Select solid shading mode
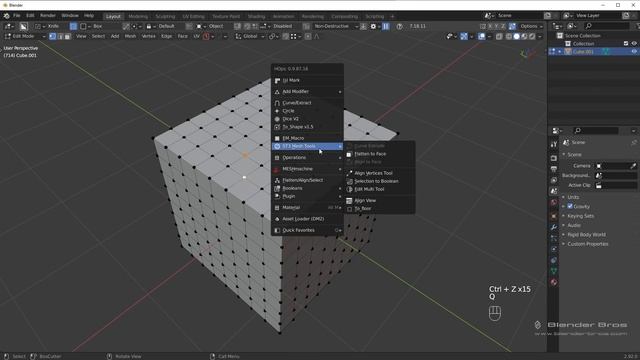The image size is (640, 360). (516, 36)
